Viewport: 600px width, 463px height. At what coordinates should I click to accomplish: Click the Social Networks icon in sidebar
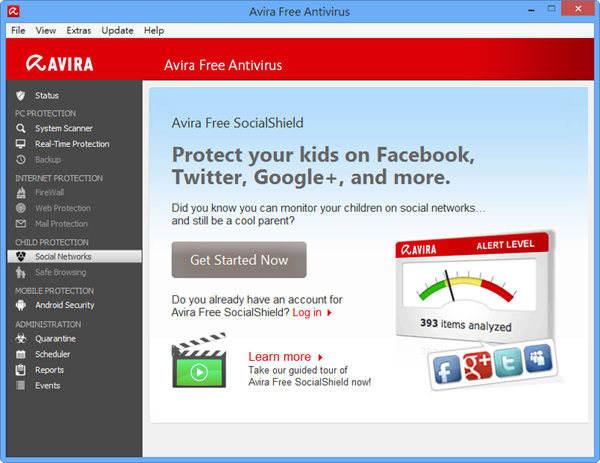point(21,256)
